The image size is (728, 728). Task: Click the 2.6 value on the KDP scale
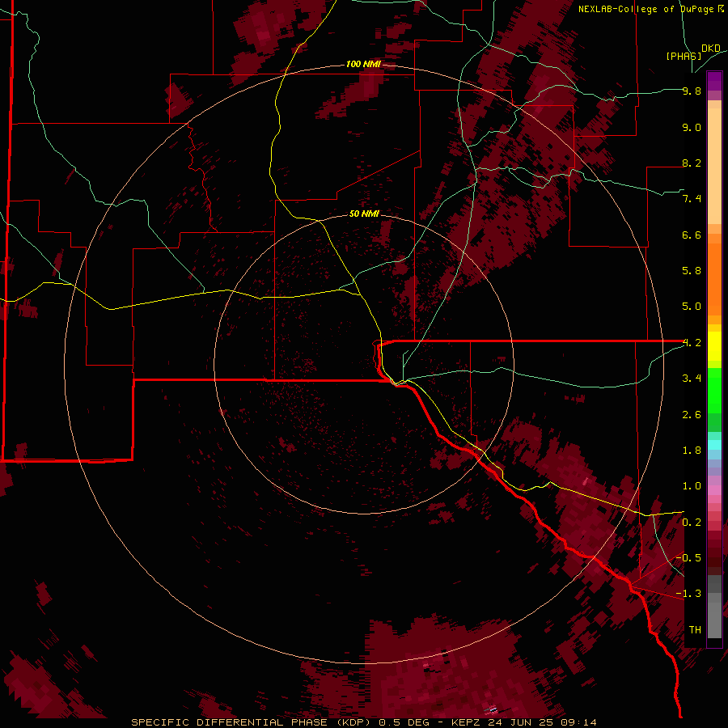pos(692,415)
